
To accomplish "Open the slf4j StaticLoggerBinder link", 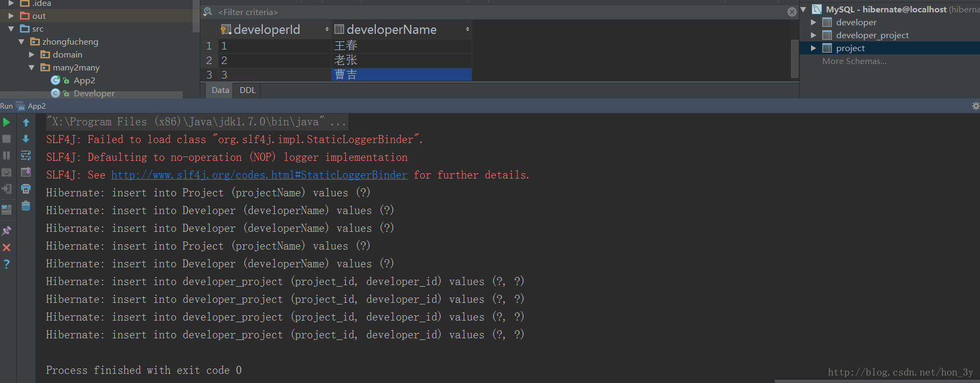I will pos(260,175).
